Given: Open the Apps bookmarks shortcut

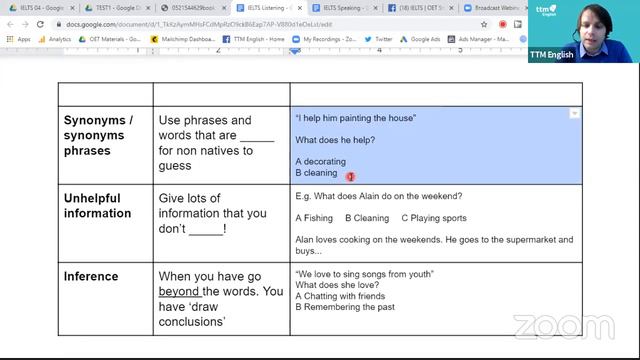Looking at the screenshot, I should (x=18, y=39).
